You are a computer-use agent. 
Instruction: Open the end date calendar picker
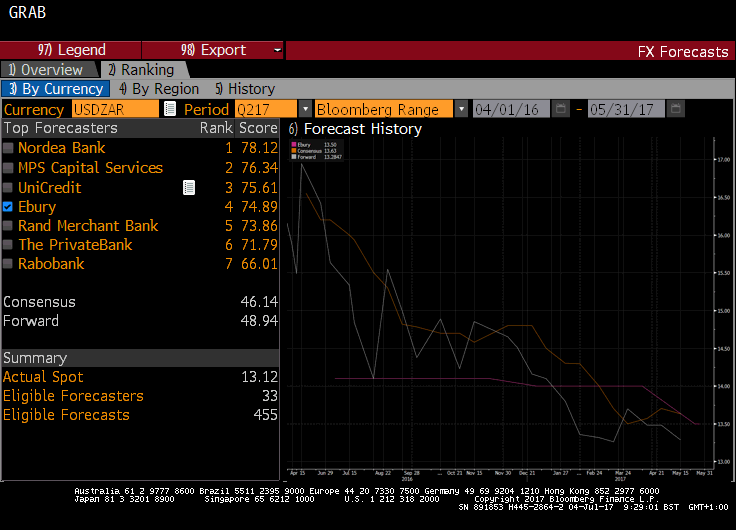tap(675, 109)
